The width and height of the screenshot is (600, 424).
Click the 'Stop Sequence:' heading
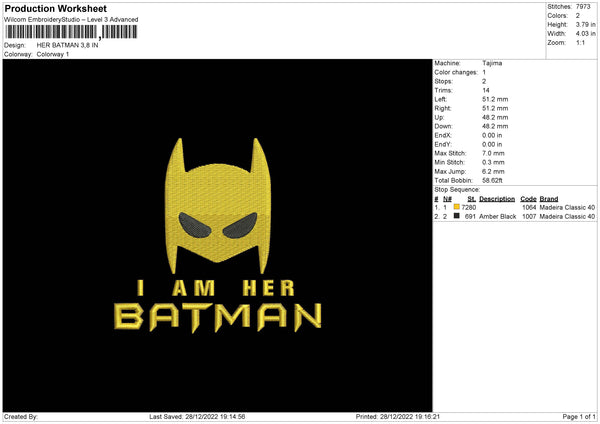coord(457,190)
